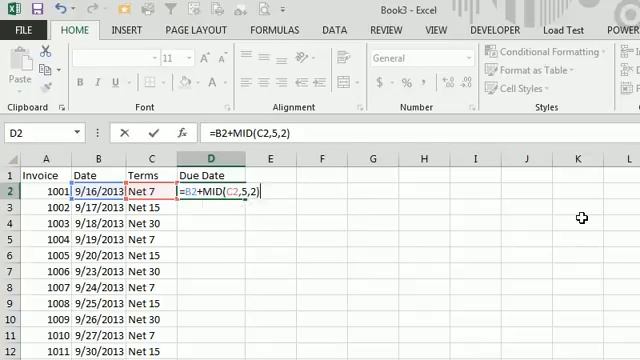This screenshot has height=360, width=640.
Task: Click the Redo arrow icon
Action: (x=93, y=9)
